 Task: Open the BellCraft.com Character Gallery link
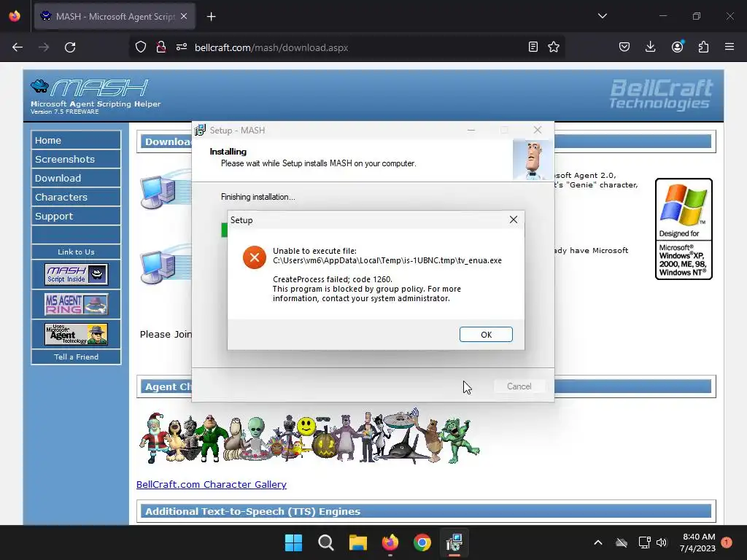(212, 484)
